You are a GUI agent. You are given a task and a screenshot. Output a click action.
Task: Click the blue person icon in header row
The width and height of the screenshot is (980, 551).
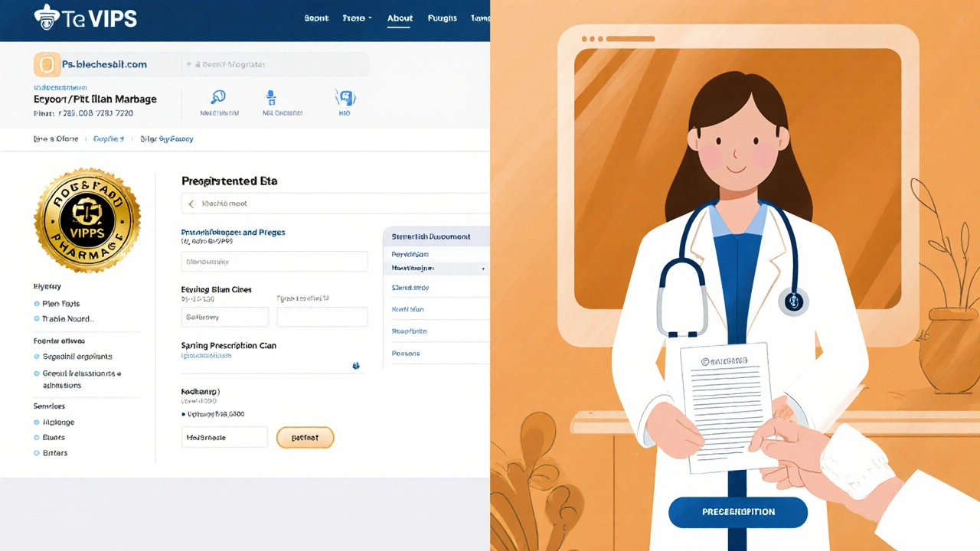[x=270, y=97]
